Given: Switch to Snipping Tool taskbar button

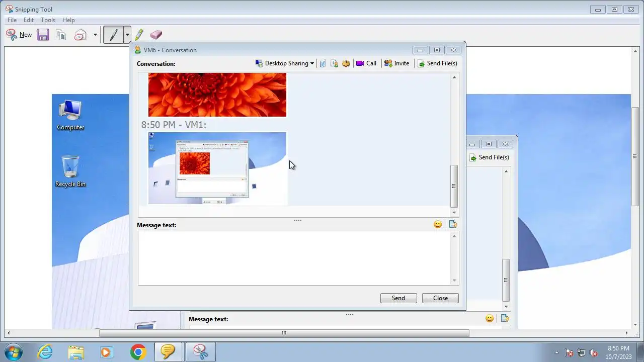Looking at the screenshot, I should [x=200, y=352].
